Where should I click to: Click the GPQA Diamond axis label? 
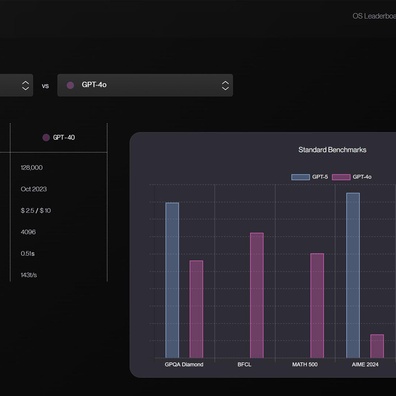click(184, 365)
